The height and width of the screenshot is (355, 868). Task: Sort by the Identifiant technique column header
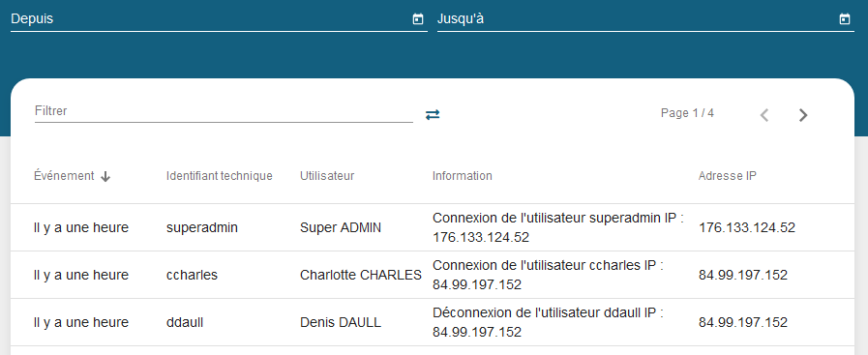(220, 176)
